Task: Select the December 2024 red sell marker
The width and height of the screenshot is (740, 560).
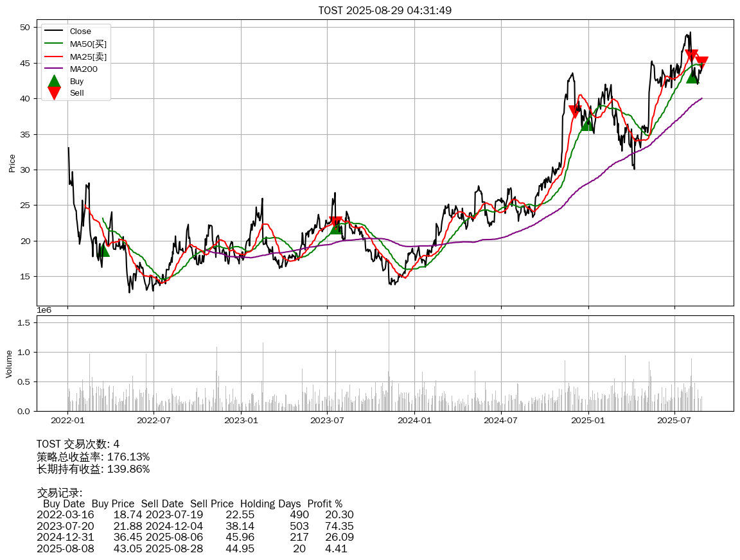Action: (x=575, y=112)
